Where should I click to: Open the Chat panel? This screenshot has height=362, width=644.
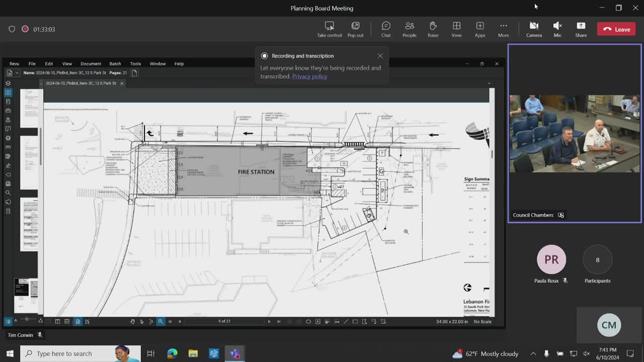tap(386, 29)
